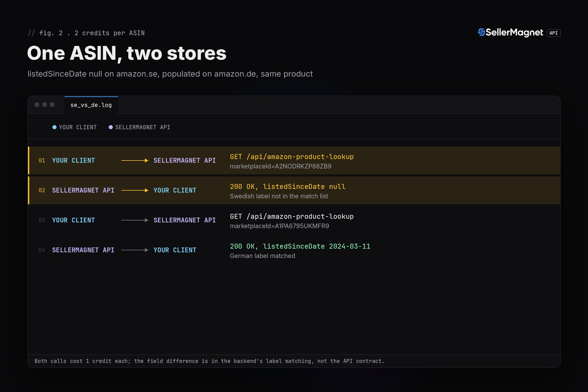
Task: Click 'Swedish label not in the match list'
Action: tap(279, 196)
